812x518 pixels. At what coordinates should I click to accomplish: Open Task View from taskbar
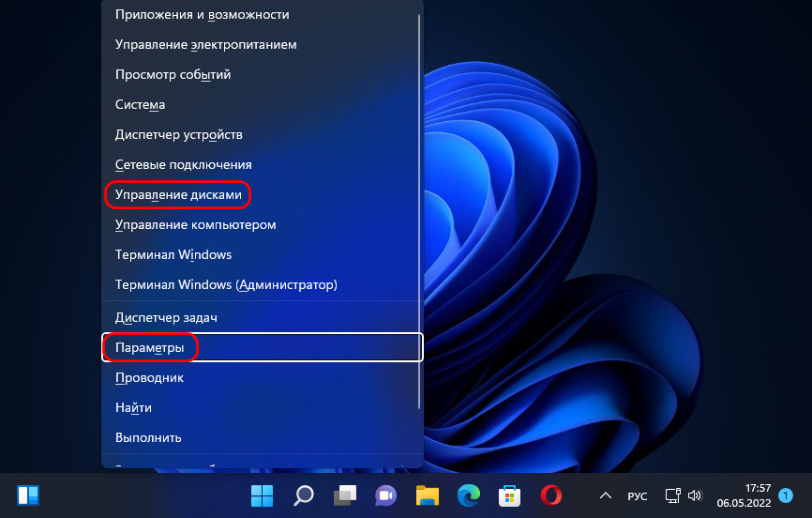345,495
